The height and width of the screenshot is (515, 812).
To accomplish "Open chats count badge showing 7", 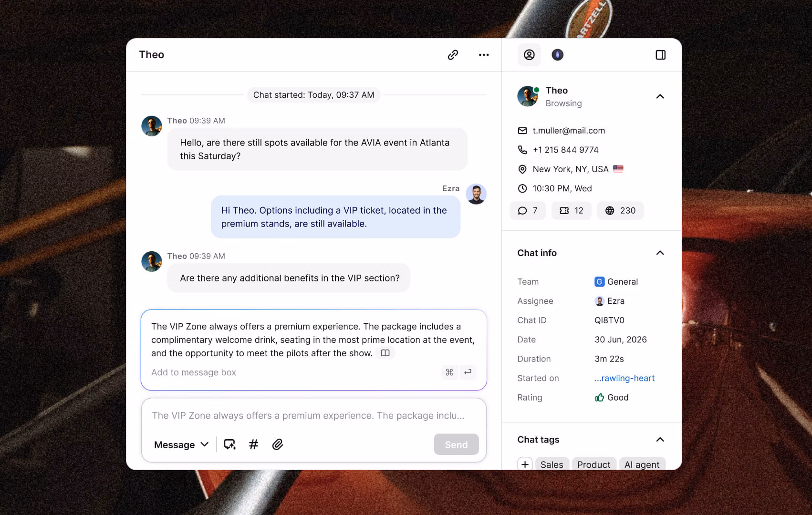I will (528, 211).
